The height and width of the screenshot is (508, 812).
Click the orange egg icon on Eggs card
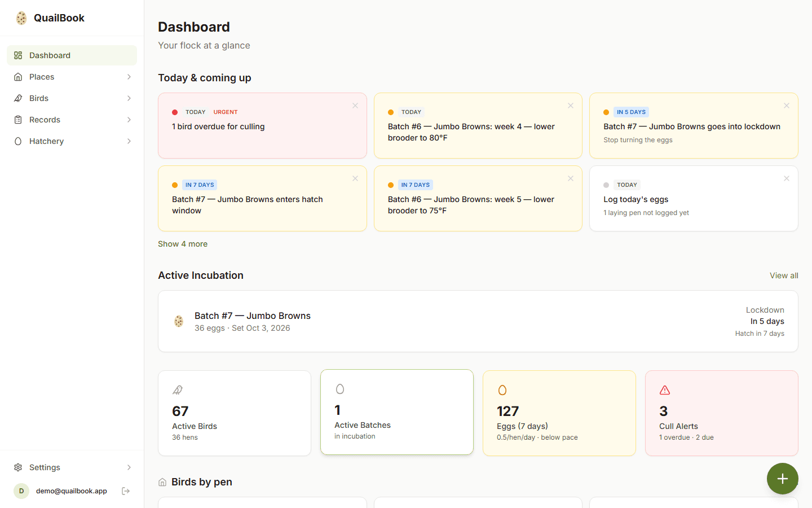click(502, 390)
